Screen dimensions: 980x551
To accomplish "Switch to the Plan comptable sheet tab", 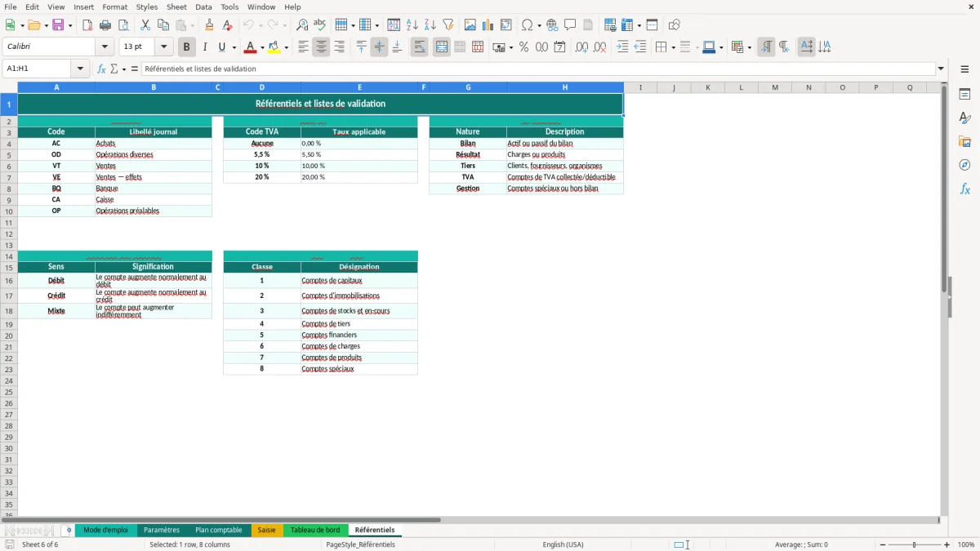I will click(218, 531).
